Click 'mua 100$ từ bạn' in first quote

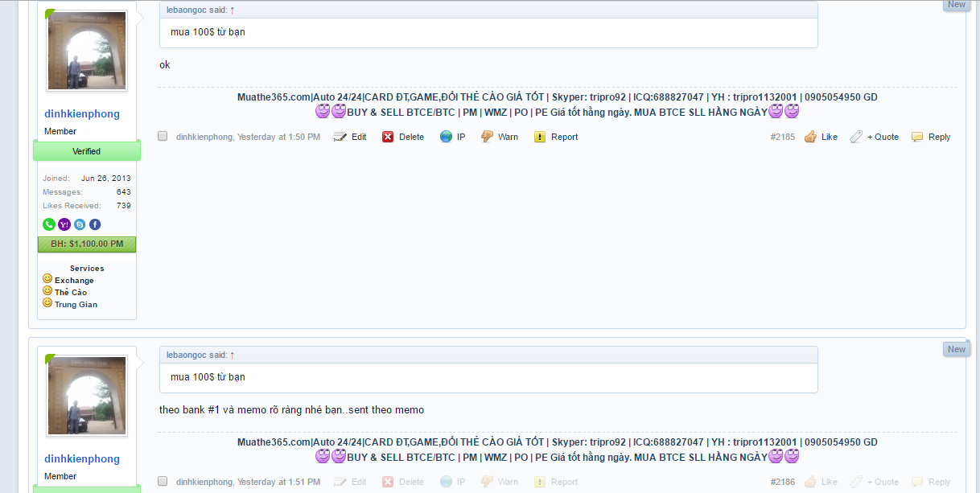tap(208, 32)
